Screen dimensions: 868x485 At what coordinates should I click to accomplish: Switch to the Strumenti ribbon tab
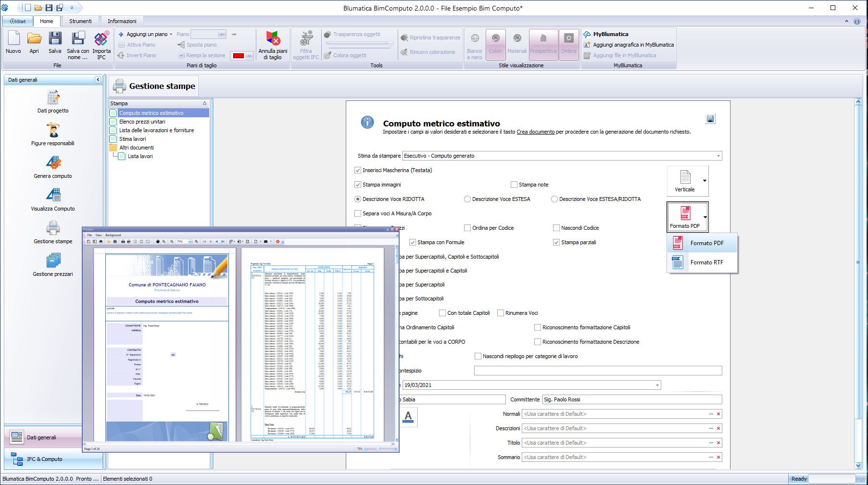click(x=80, y=21)
